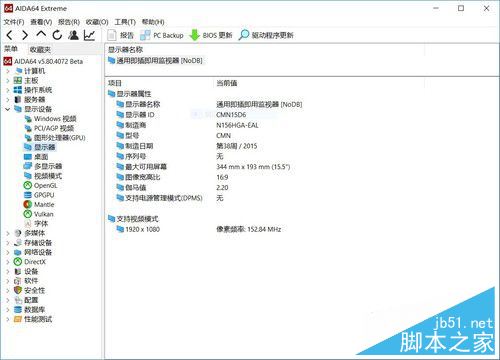This screenshot has width=500, height=360.
Task: Expand the 存储设备 tree node
Action: pyautogui.click(x=8, y=243)
